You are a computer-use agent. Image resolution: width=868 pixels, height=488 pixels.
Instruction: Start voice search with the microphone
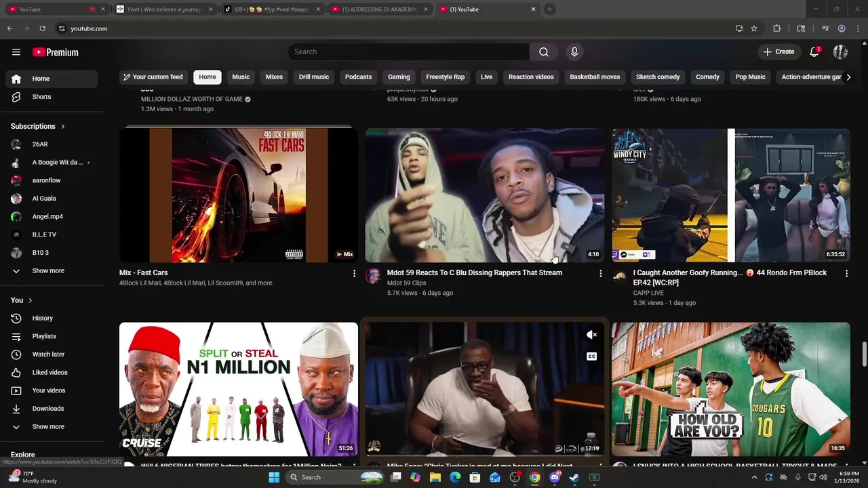574,52
